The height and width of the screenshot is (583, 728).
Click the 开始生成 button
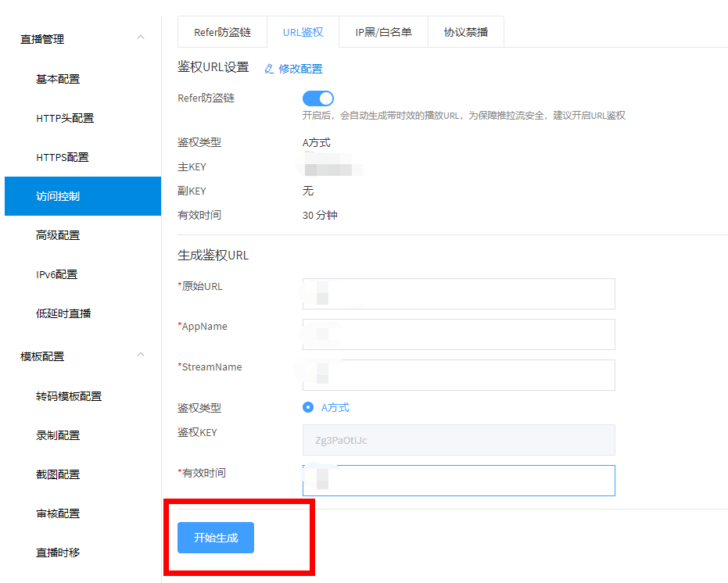[x=216, y=538]
